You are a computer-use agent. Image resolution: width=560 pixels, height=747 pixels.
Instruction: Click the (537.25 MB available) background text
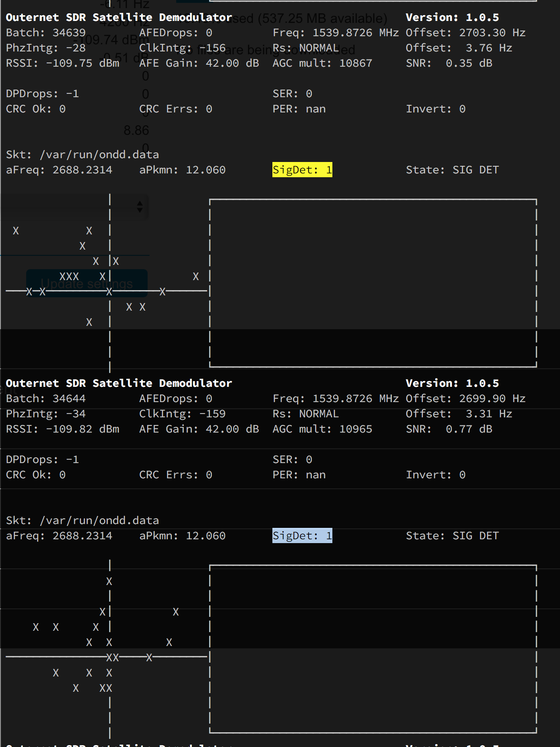pyautogui.click(x=322, y=19)
